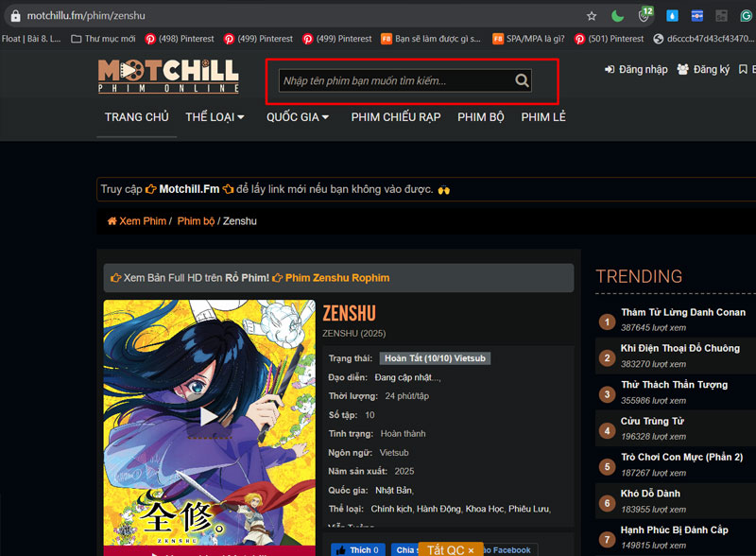Viewport: 756px width, 556px height.
Task: Click the Khoa Học genre link
Action: 485,509
